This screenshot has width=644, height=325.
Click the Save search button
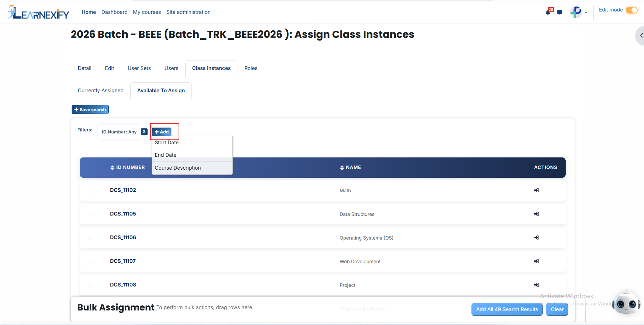[90, 109]
